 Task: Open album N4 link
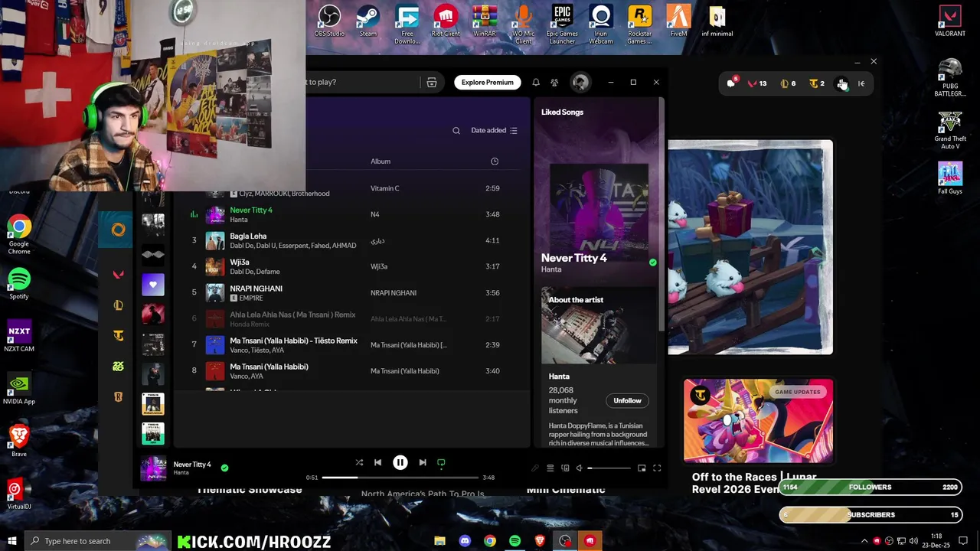click(375, 214)
